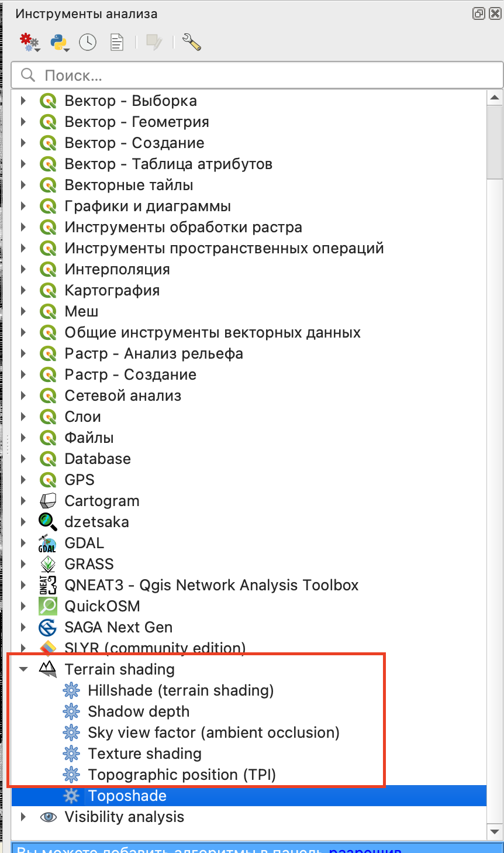
Task: Collapse the Terrain shading group
Action: tap(23, 669)
